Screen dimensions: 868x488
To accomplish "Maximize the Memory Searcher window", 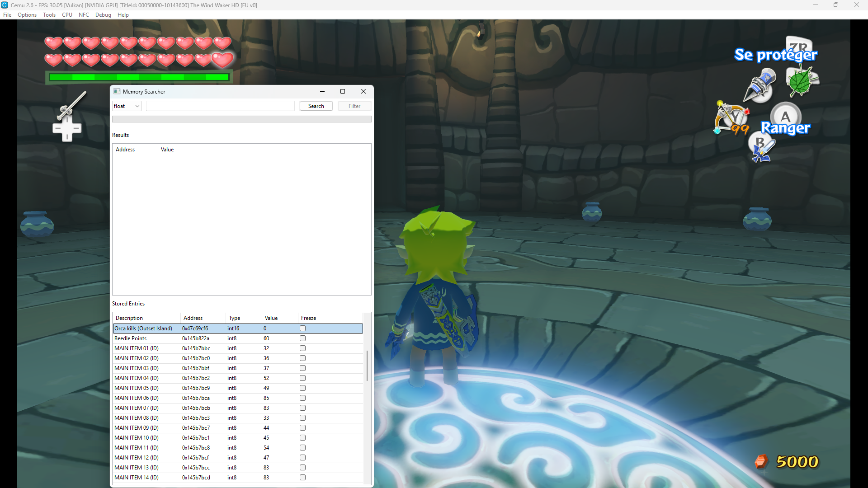I will point(343,91).
